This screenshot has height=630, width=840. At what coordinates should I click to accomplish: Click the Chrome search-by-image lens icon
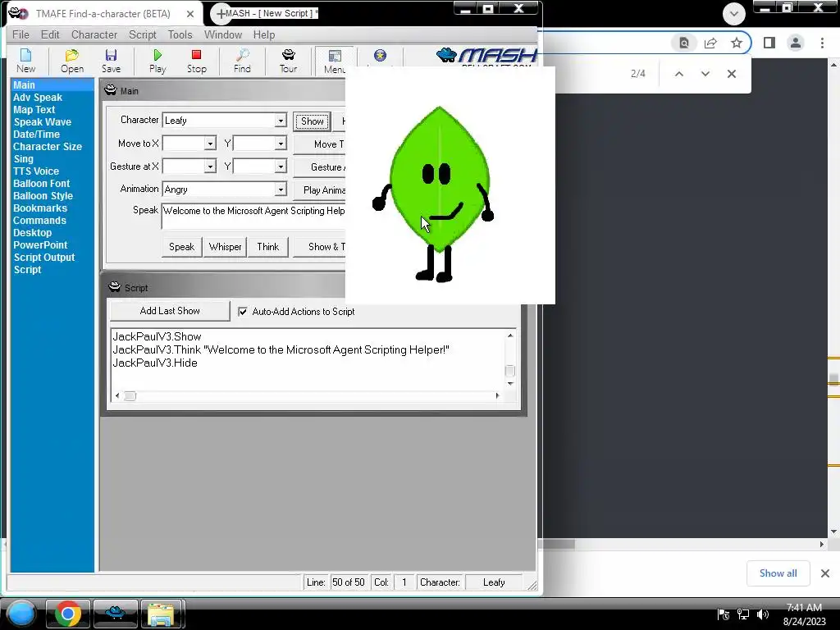pos(684,43)
